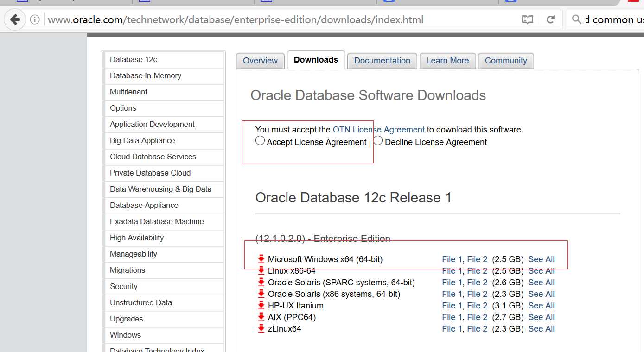Download File 1 for Microsoft Windows x64
The height and width of the screenshot is (352, 644).
click(452, 259)
